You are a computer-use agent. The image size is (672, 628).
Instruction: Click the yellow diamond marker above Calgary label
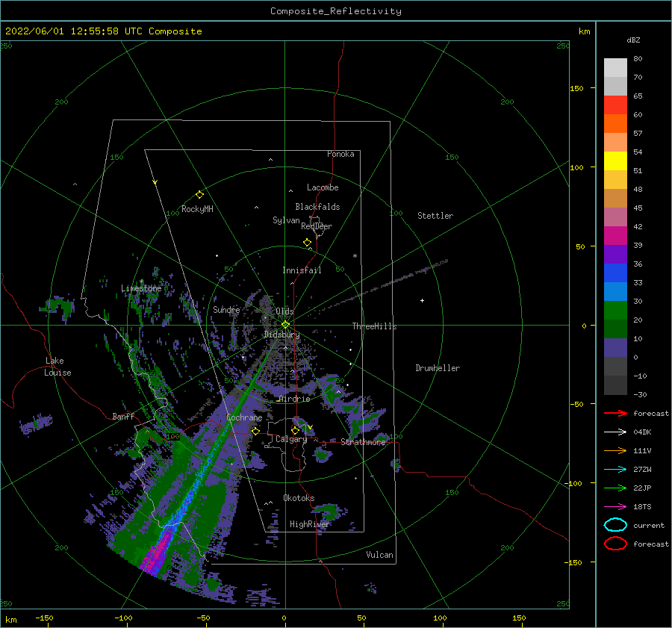pos(295,430)
